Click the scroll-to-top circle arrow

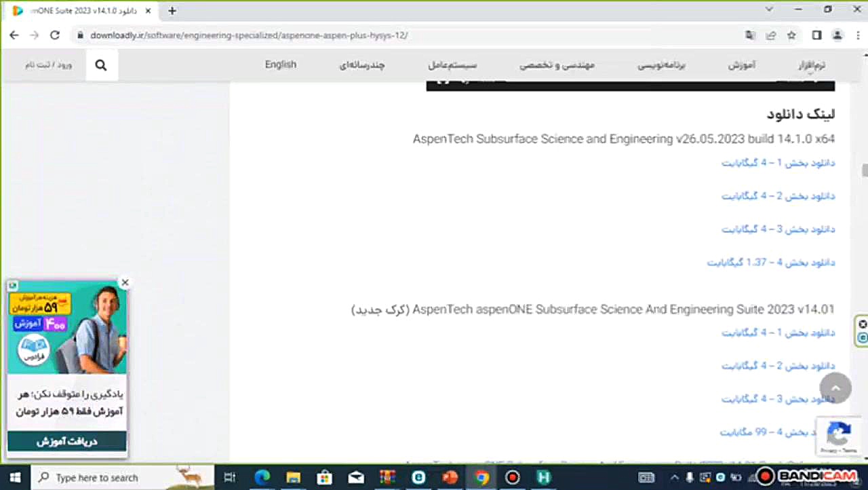[x=835, y=388]
